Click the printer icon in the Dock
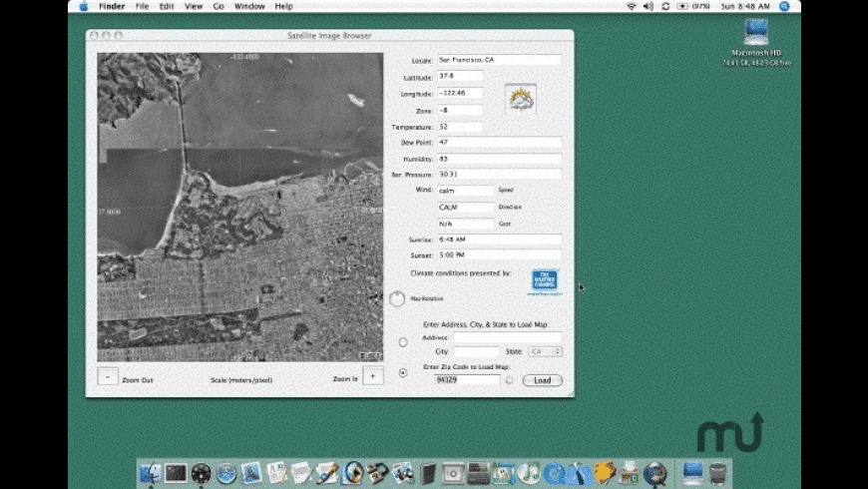Screen dimensions: 868x489 pyautogui.click(x=630, y=474)
